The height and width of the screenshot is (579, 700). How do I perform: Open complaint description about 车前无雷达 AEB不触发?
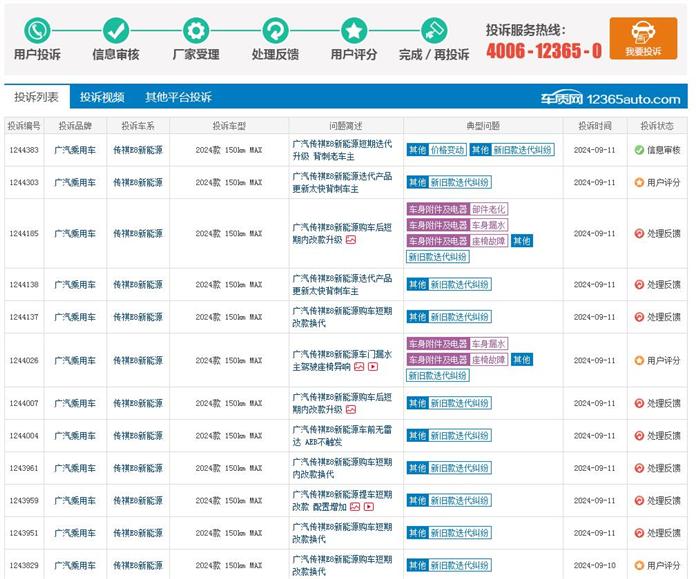342,436
